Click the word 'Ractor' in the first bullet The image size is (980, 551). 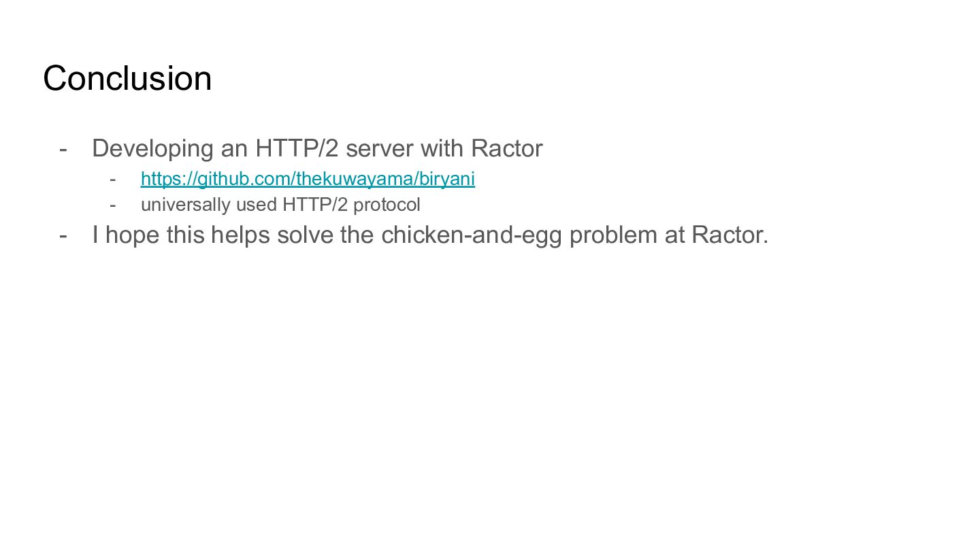click(507, 148)
